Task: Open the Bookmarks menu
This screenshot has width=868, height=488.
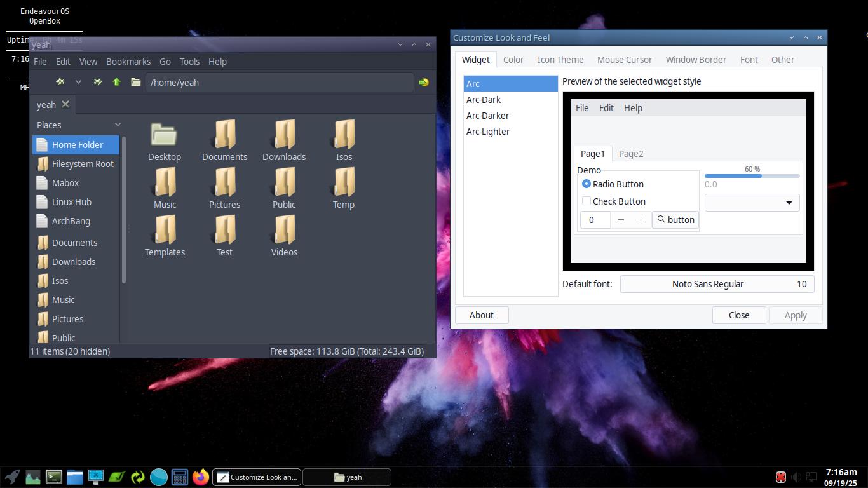Action: click(128, 62)
